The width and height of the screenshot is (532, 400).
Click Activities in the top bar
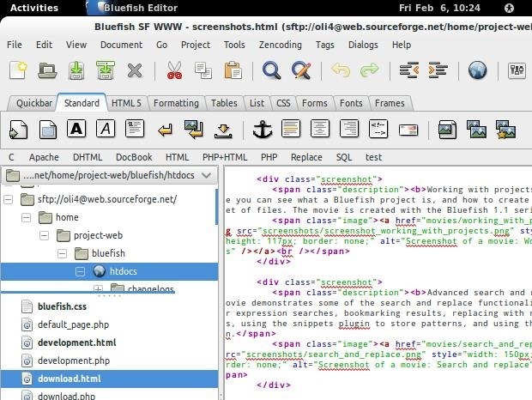point(34,8)
